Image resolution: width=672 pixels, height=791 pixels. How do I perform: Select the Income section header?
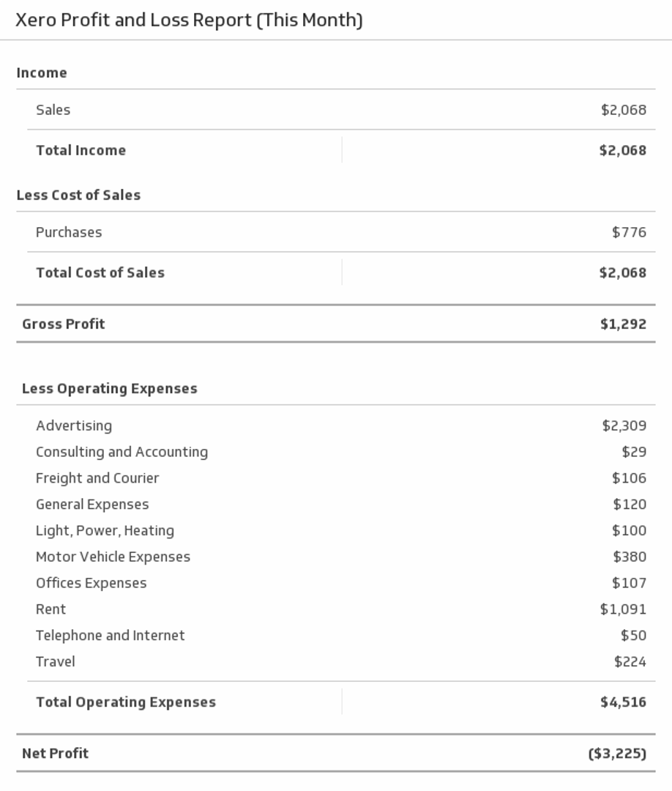pos(42,73)
